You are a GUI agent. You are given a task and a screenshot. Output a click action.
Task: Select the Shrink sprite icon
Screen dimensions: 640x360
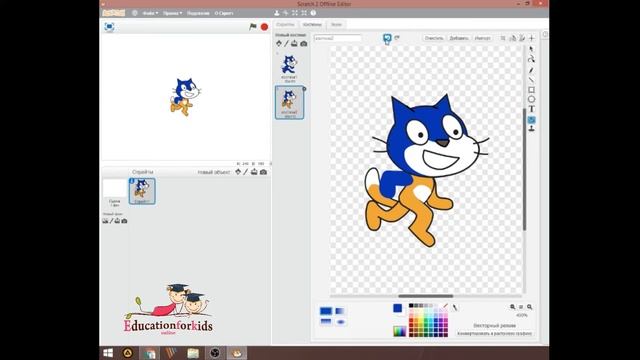click(304, 13)
